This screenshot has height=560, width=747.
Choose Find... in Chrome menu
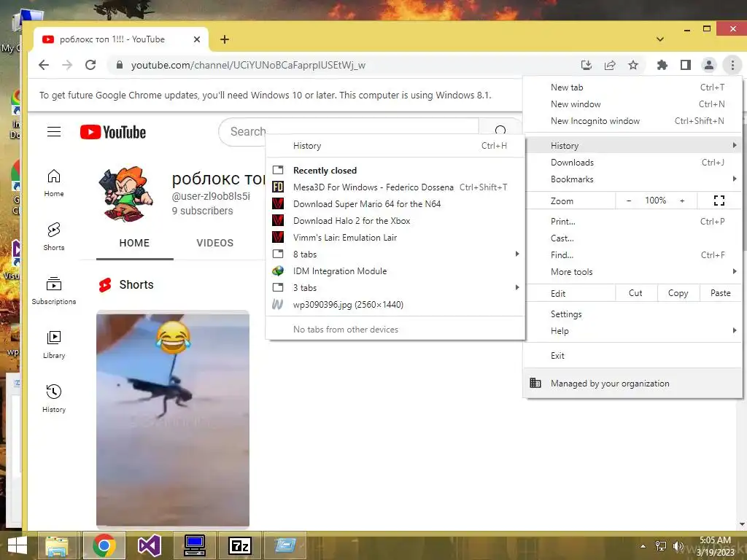[x=632, y=254]
